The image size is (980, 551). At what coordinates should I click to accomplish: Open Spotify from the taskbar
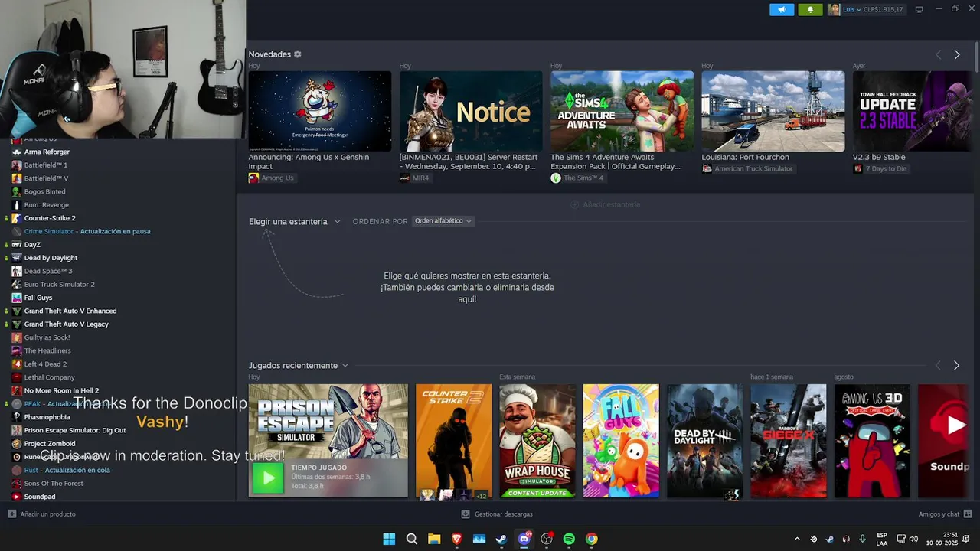click(569, 539)
